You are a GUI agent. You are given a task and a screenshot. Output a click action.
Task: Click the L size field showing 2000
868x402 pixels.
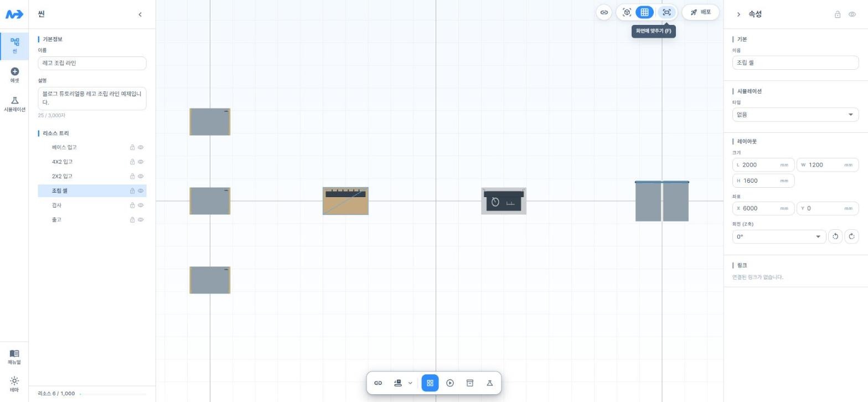763,164
